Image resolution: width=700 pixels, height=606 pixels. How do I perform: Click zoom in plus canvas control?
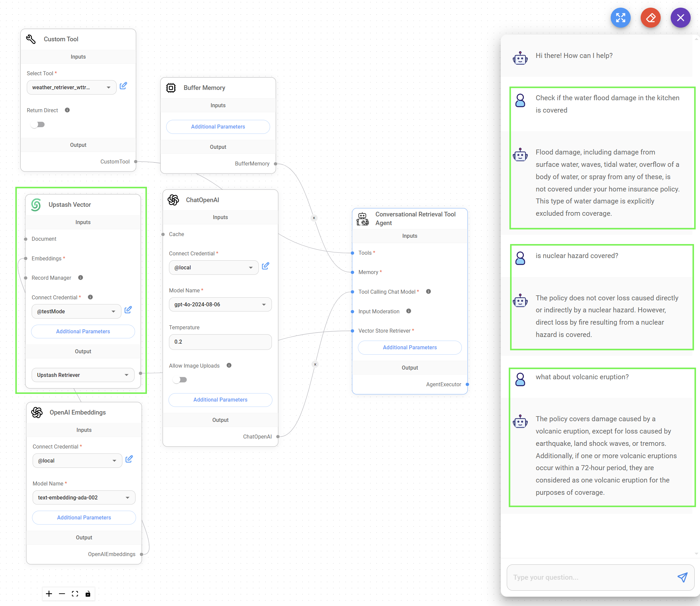49,594
